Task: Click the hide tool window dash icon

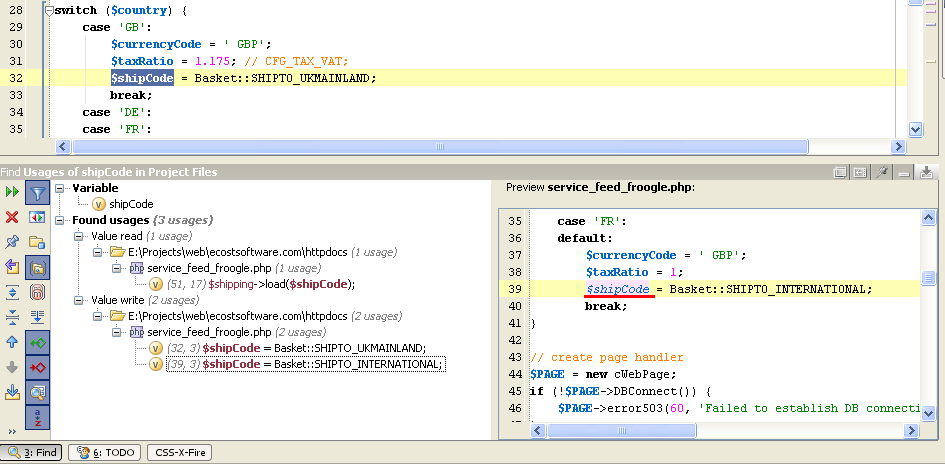Action: pyautogui.click(x=904, y=173)
